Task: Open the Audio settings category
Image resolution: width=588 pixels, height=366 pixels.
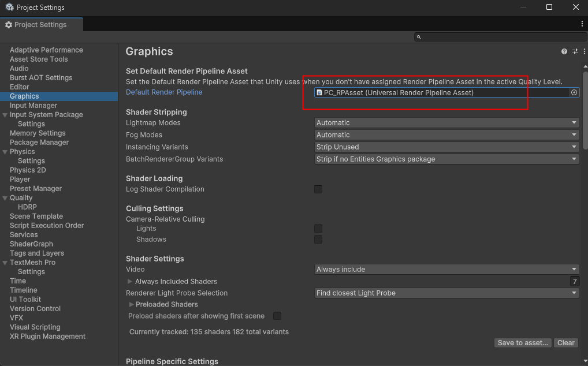Action: coord(19,69)
